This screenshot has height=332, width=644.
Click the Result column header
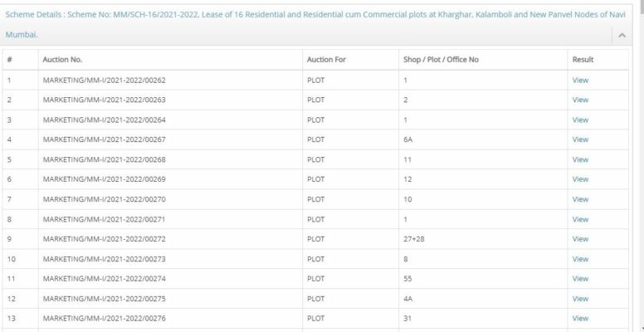[583, 60]
